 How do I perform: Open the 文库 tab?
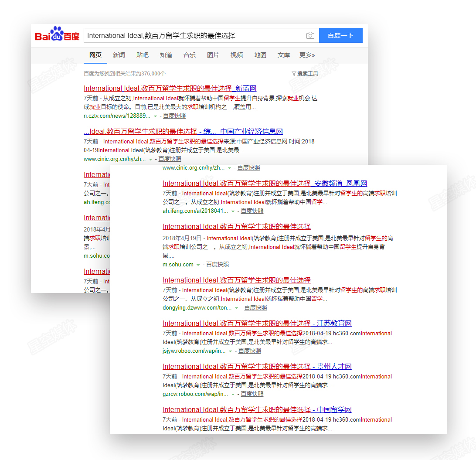click(x=283, y=55)
